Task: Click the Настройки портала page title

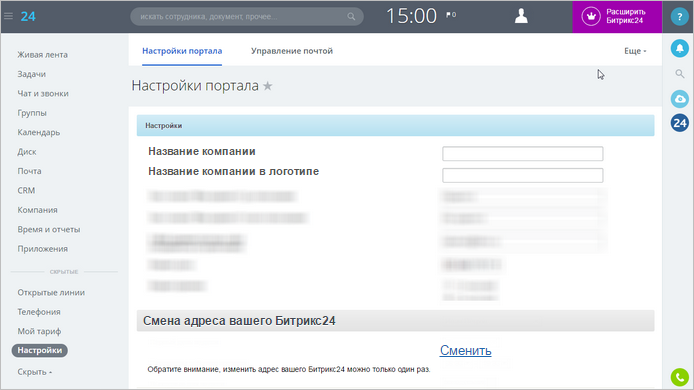Action: point(195,85)
